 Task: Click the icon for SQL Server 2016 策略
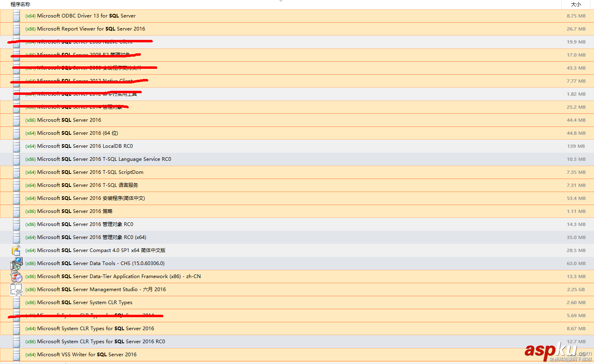coord(16,211)
